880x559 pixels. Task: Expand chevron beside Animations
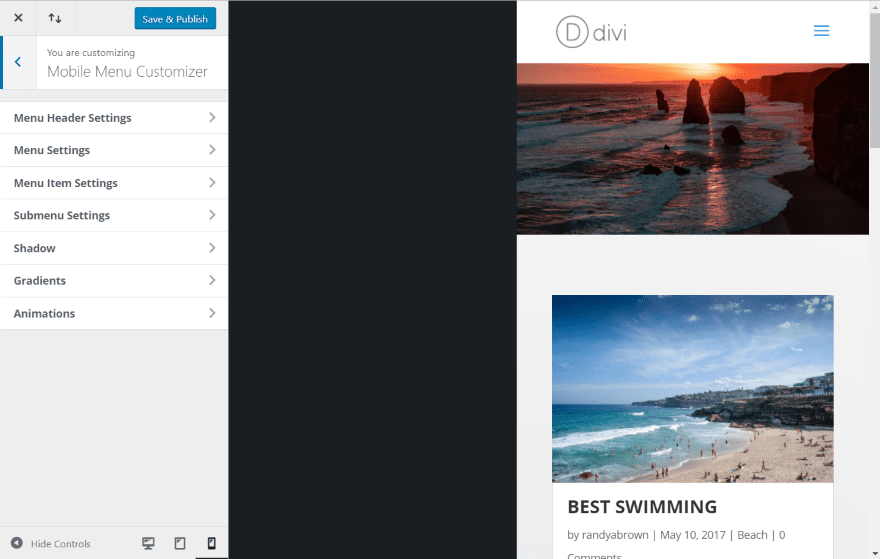(x=212, y=313)
